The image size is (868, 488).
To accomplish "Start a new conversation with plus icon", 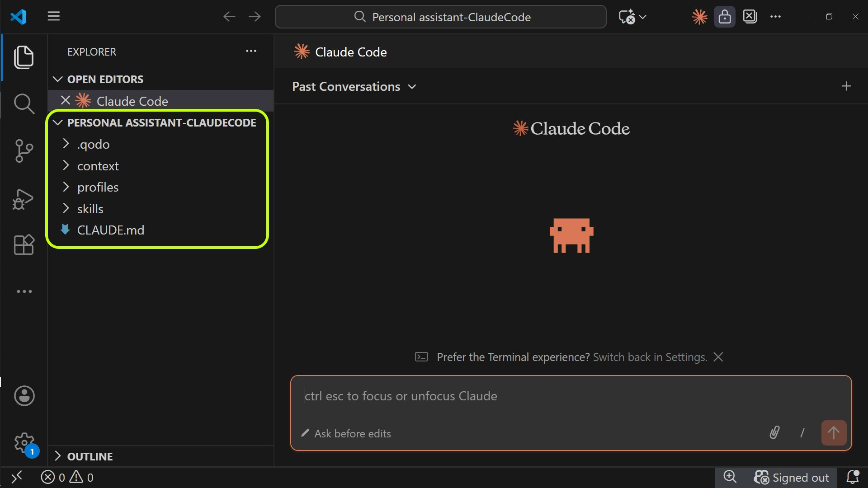I will click(846, 86).
